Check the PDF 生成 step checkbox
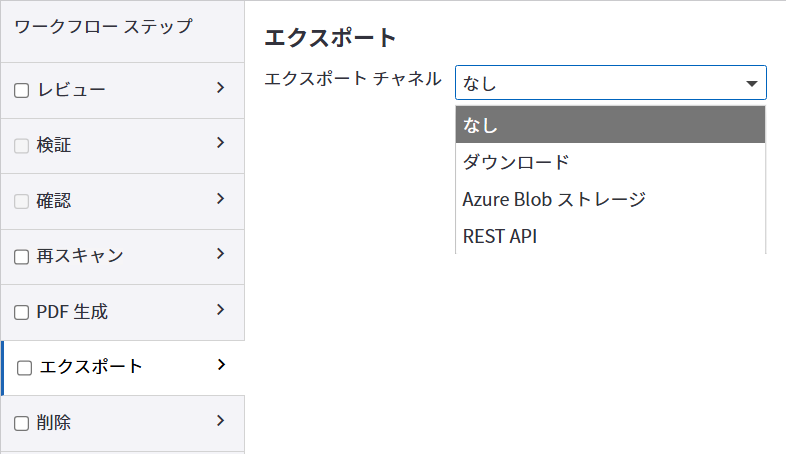786x454 pixels. [x=22, y=313]
